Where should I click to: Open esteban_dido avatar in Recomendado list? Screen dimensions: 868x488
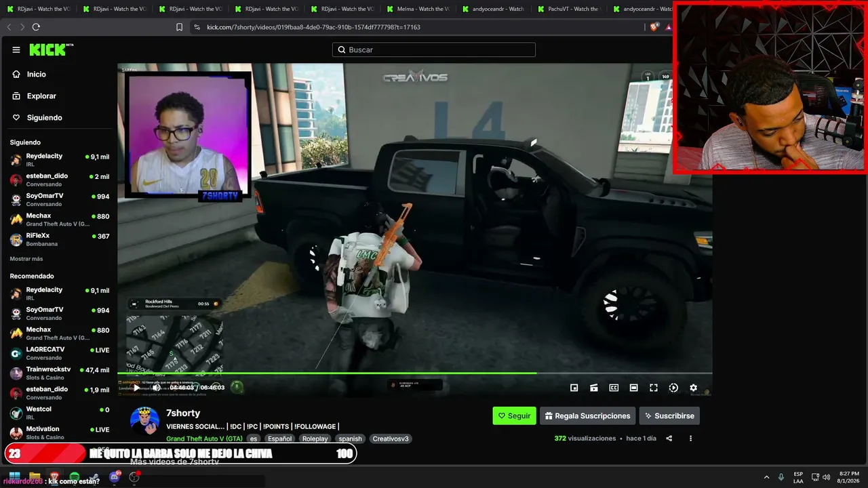(16, 393)
